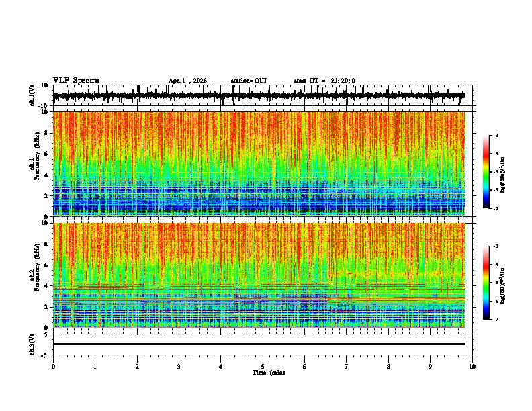Click the "8" kHz tick on ch.1 spectrogram
This screenshot has width=532, height=411.
[x=46, y=133]
